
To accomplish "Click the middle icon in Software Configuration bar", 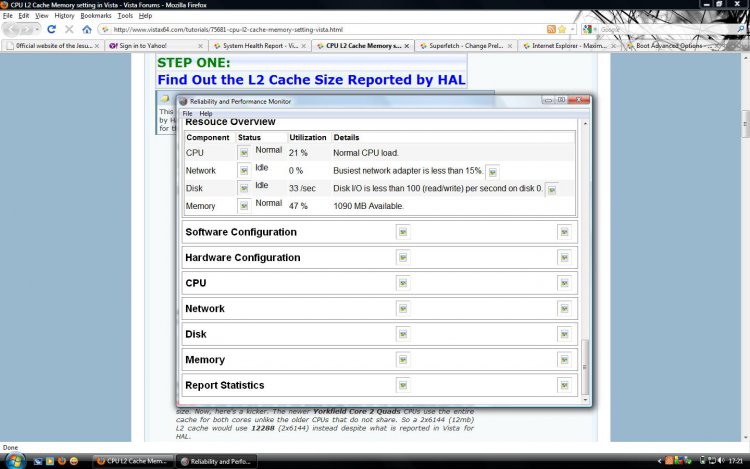I will (403, 232).
